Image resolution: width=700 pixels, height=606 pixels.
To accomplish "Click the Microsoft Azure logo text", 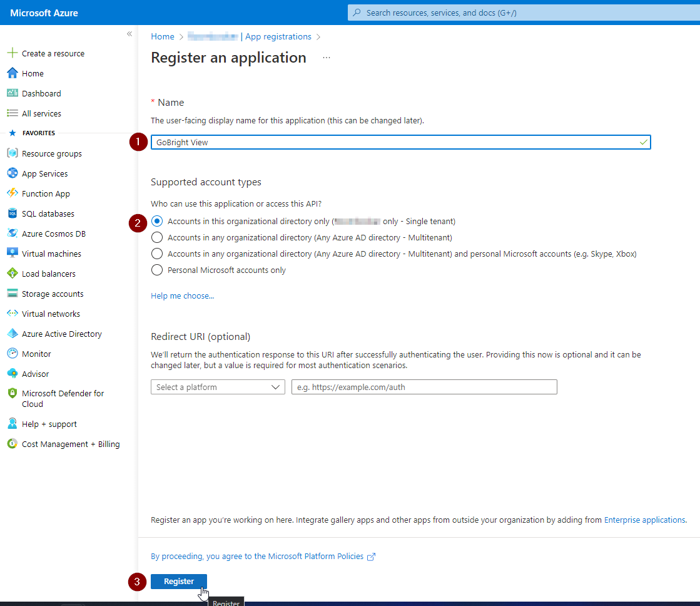I will pos(44,13).
